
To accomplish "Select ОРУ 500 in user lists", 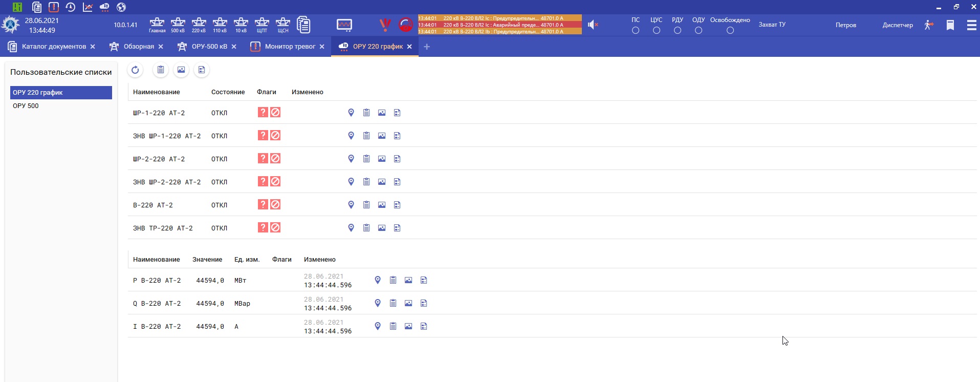I will coord(26,106).
